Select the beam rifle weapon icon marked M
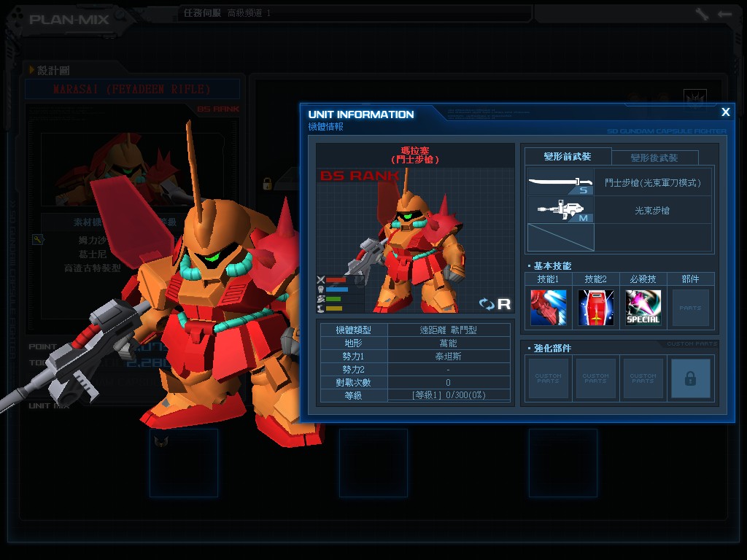This screenshot has width=747, height=560. (561, 210)
